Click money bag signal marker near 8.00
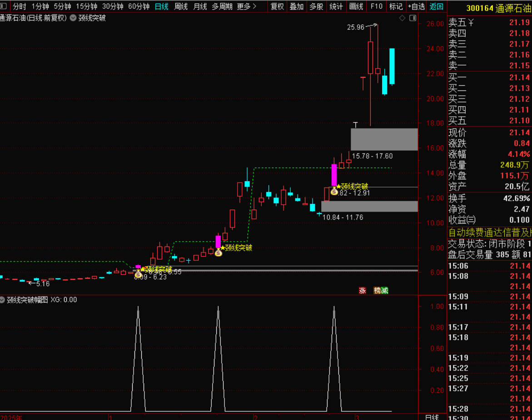The height and width of the screenshot is (420, 532). coord(218,252)
